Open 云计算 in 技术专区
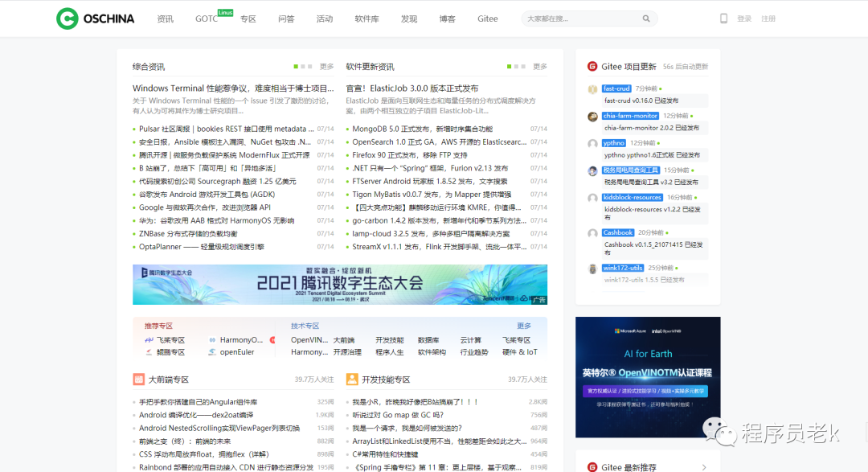868x472 pixels. point(470,340)
